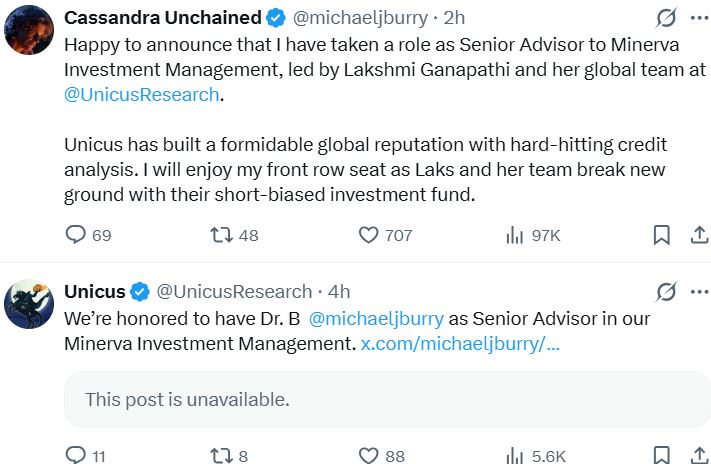View analytics showing 5.6K views
This screenshot has height=464, width=711.
coord(536,455)
